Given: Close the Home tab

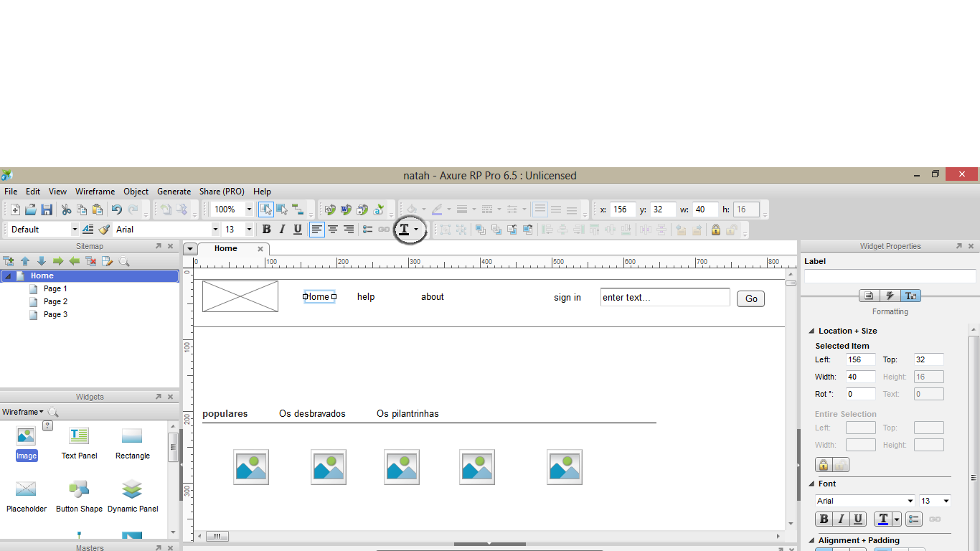Looking at the screenshot, I should coord(260,249).
